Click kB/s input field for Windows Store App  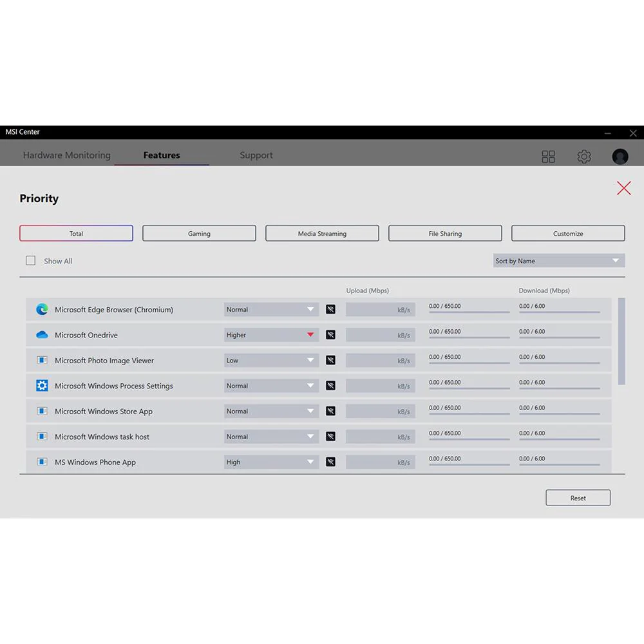pyautogui.click(x=381, y=411)
